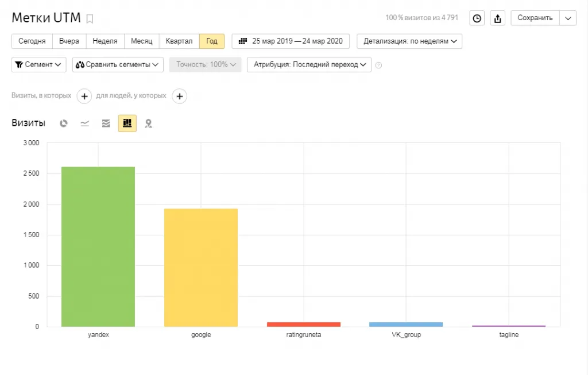Select the bar chart view icon
The height and width of the screenshot is (375, 588).
click(x=127, y=123)
